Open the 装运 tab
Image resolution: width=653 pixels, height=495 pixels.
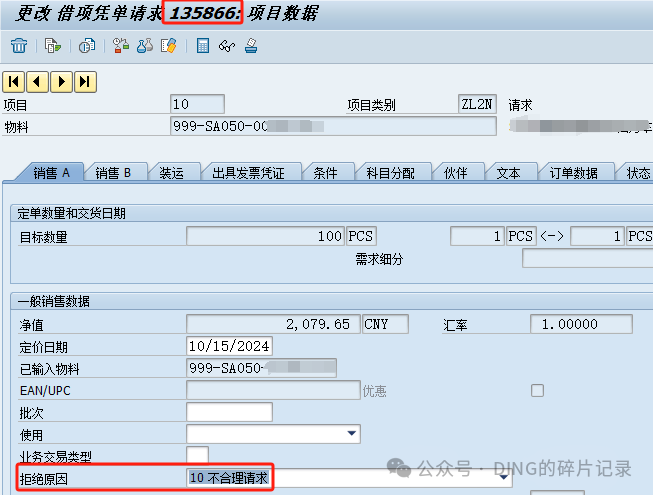pyautogui.click(x=171, y=173)
